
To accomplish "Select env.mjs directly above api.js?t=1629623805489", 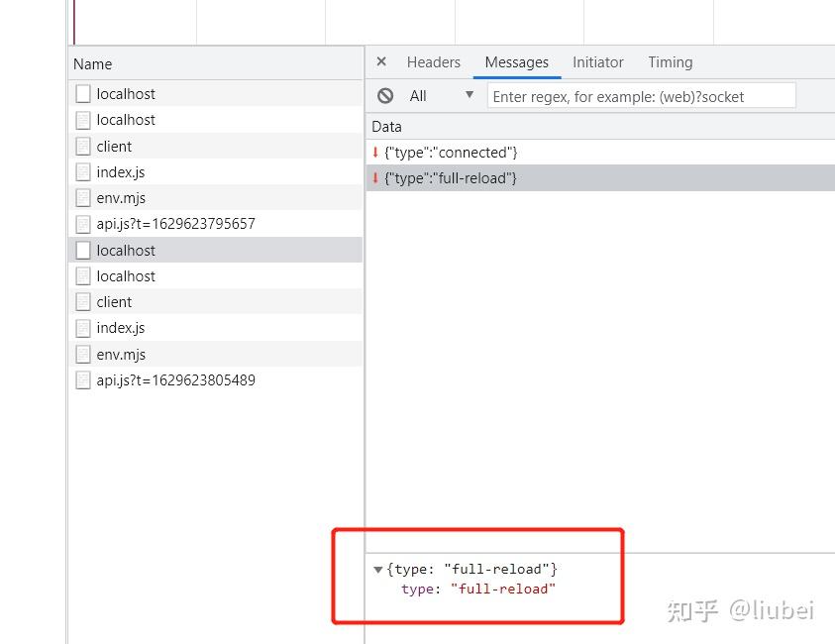I will [216, 355].
